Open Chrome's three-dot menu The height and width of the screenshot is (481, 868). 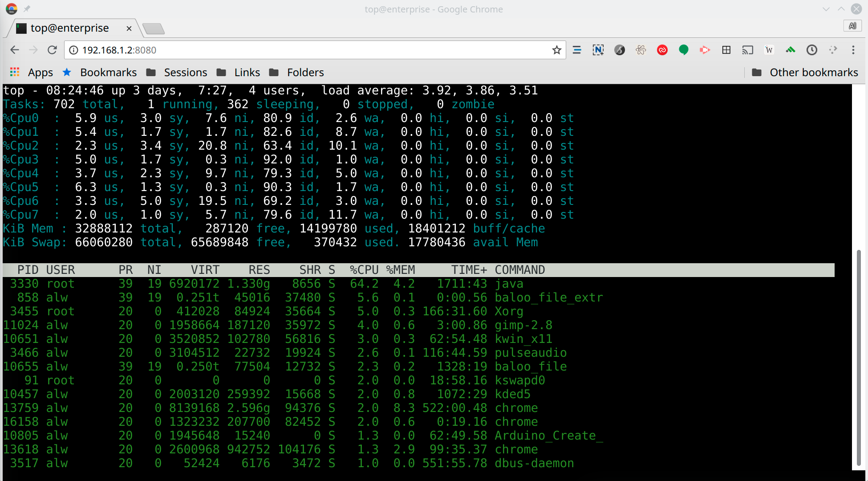[853, 50]
